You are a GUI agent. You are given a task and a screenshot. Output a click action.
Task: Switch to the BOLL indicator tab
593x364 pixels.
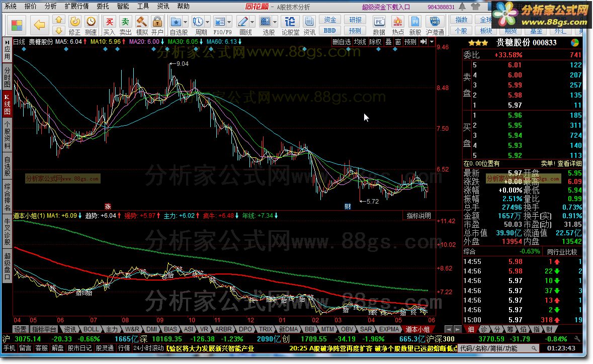pyautogui.click(x=91, y=329)
